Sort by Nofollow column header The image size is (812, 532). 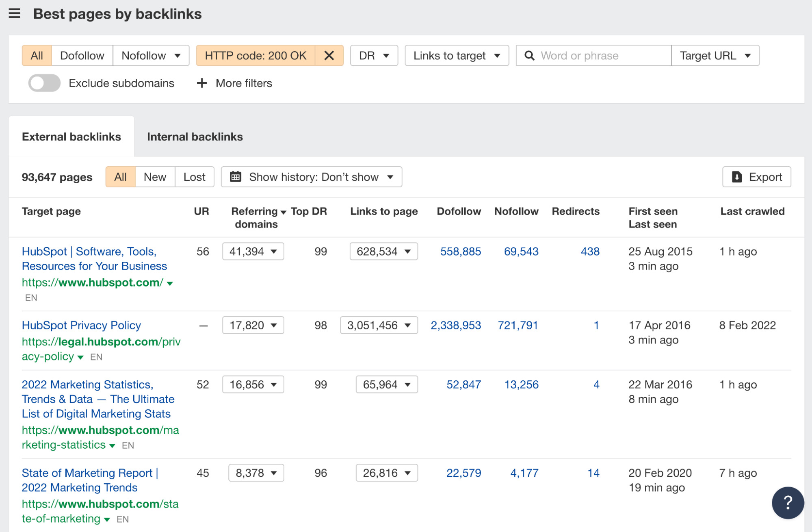tap(516, 211)
